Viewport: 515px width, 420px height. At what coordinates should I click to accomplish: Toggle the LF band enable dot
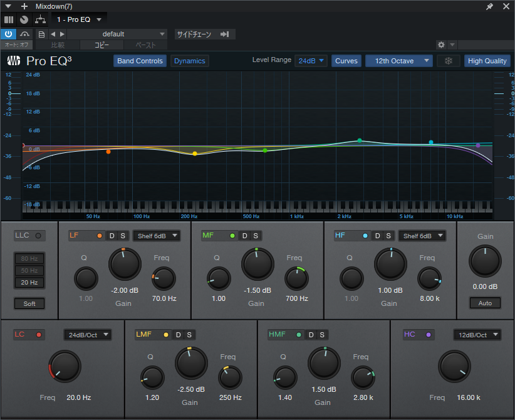tap(100, 236)
